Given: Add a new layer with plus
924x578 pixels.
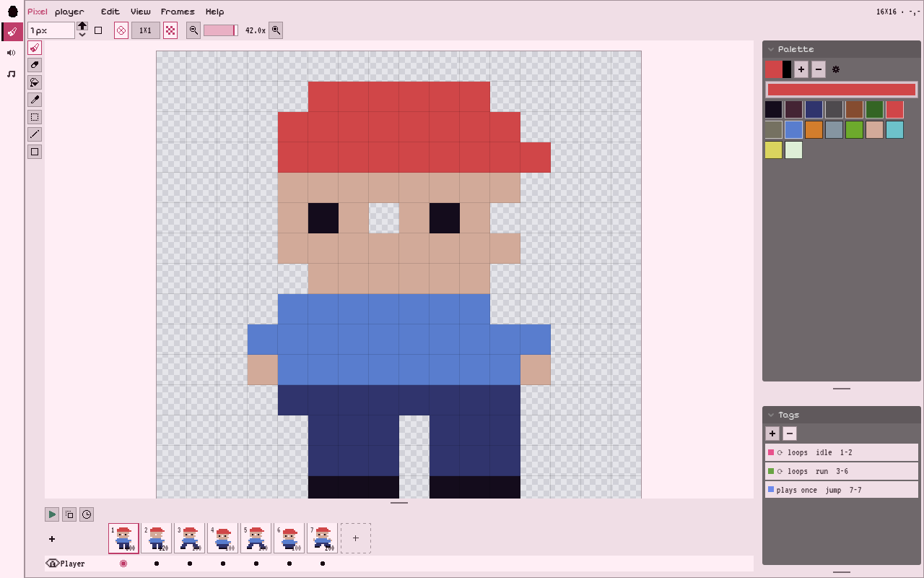Looking at the screenshot, I should (x=52, y=539).
